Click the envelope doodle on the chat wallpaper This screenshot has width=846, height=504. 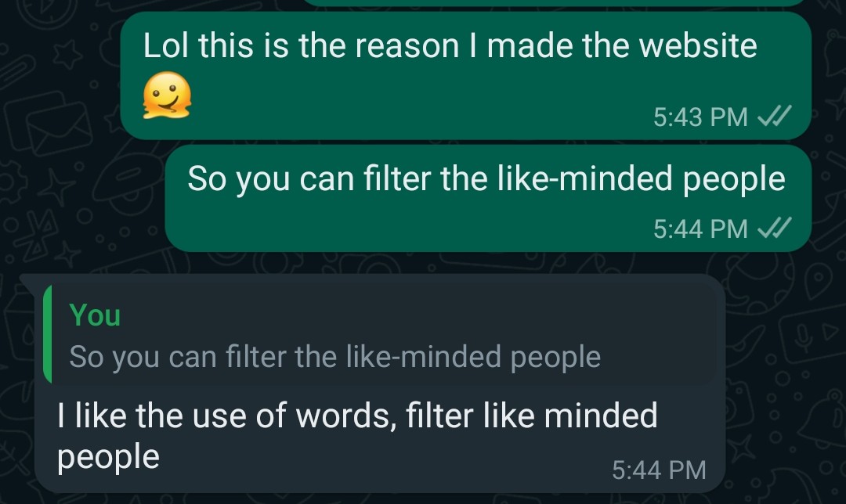59,129
